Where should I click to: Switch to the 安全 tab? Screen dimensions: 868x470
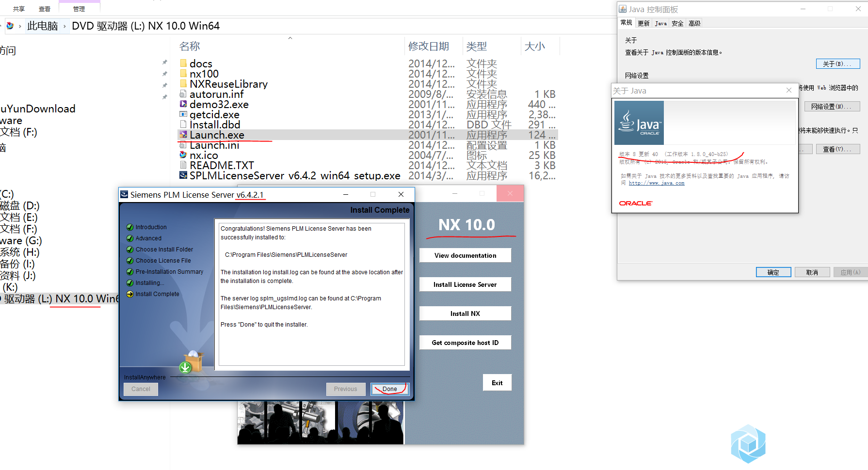(x=677, y=23)
